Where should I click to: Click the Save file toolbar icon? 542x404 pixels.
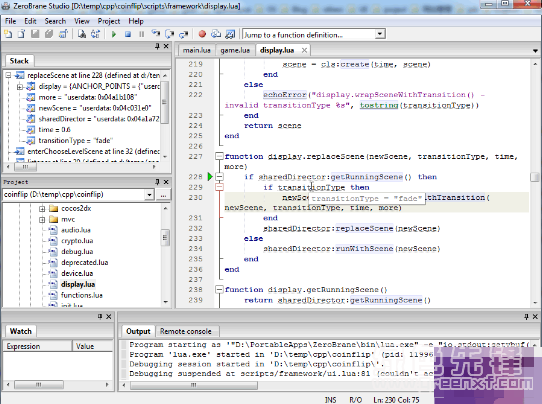click(x=35, y=34)
